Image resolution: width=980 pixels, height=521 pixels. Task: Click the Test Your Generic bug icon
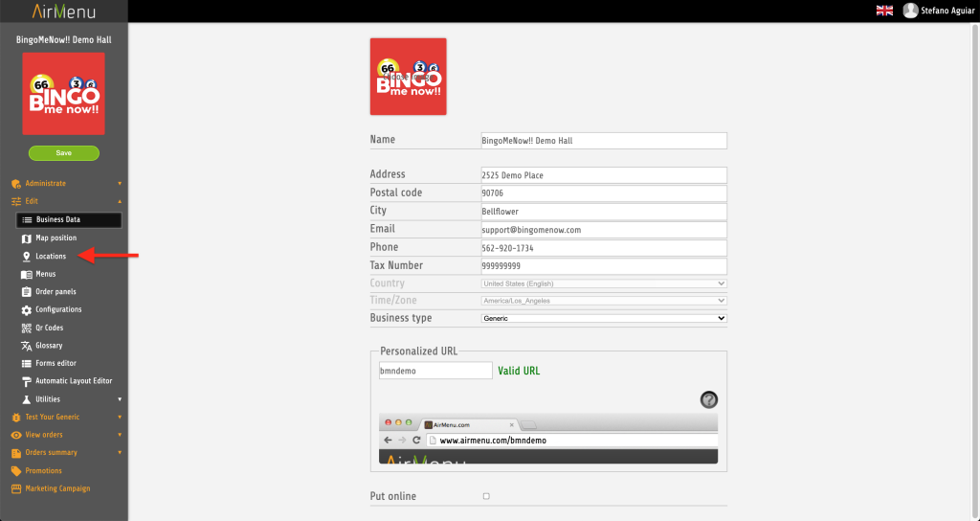coord(16,418)
